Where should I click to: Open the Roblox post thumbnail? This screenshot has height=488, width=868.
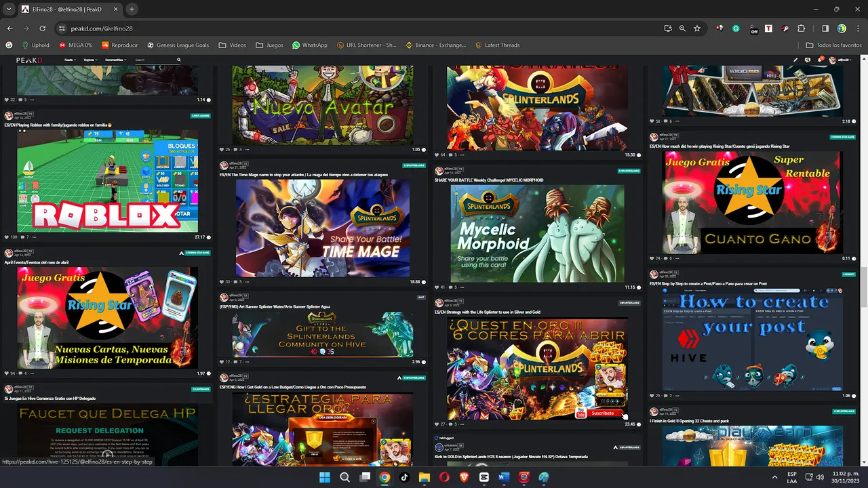108,181
